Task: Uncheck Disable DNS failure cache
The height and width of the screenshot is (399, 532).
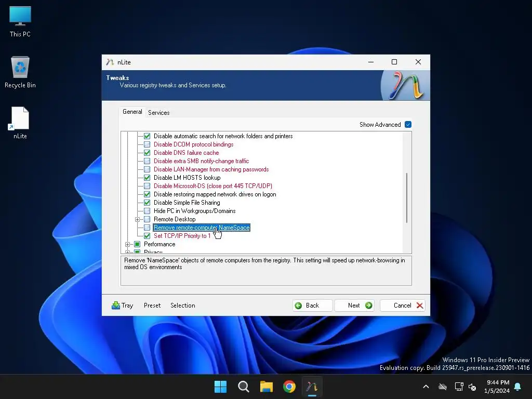Action: coord(147,153)
